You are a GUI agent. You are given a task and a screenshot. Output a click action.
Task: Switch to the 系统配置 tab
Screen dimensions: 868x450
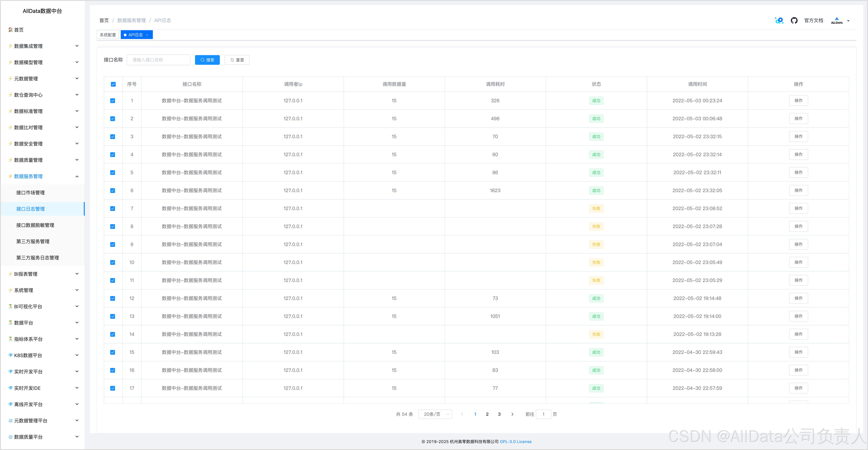pyautogui.click(x=108, y=35)
